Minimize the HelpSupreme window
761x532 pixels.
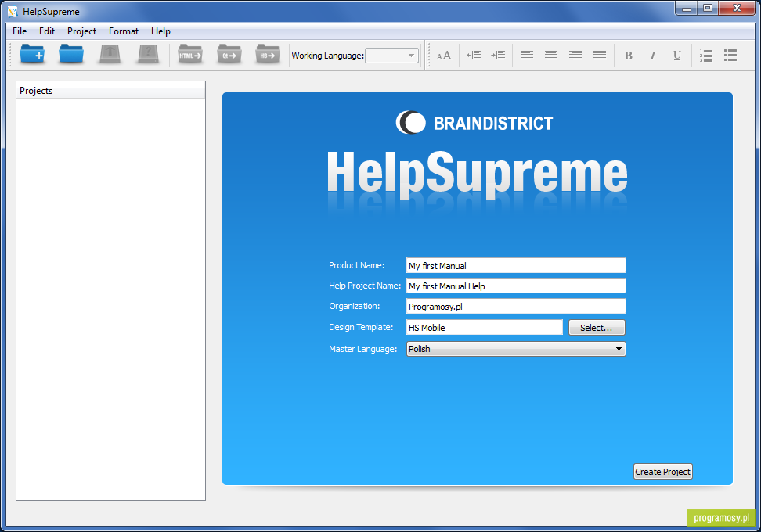687,8
